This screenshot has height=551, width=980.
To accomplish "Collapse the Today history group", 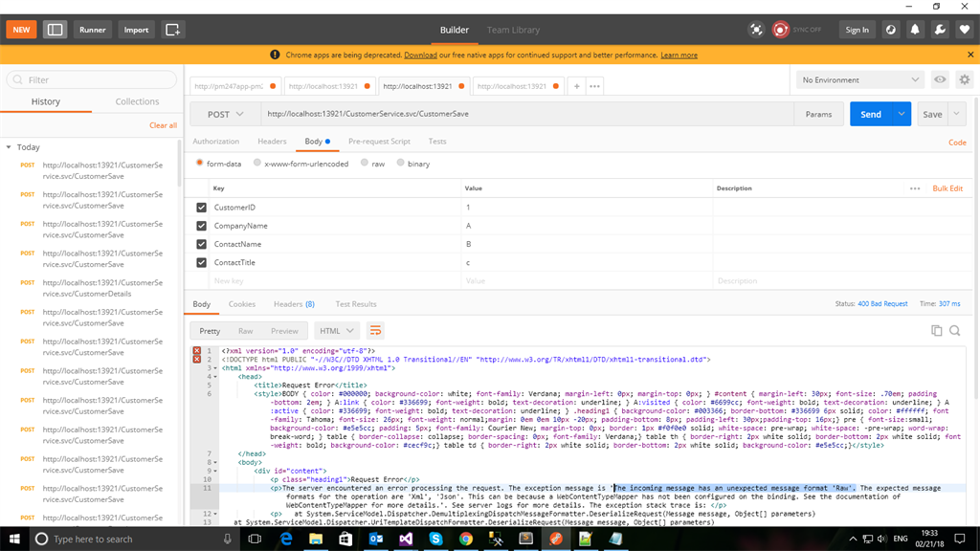I will (x=9, y=147).
